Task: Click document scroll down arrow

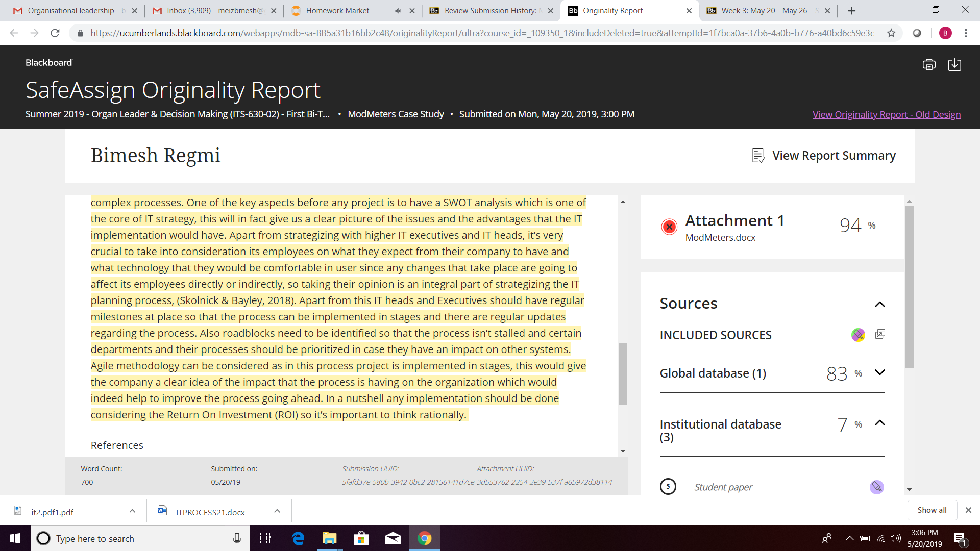Action: tap(623, 451)
